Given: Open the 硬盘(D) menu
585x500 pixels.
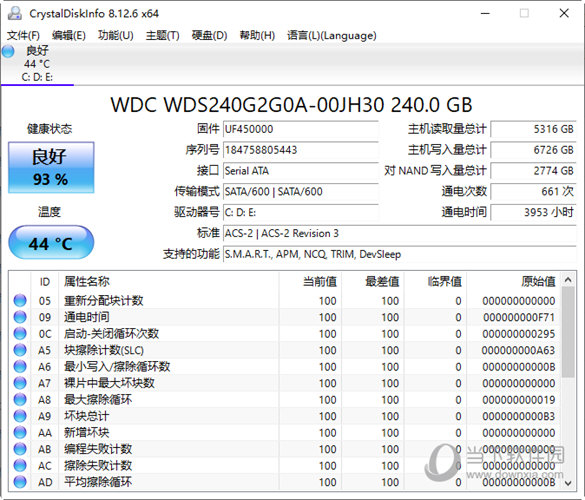Looking at the screenshot, I should click(x=209, y=35).
